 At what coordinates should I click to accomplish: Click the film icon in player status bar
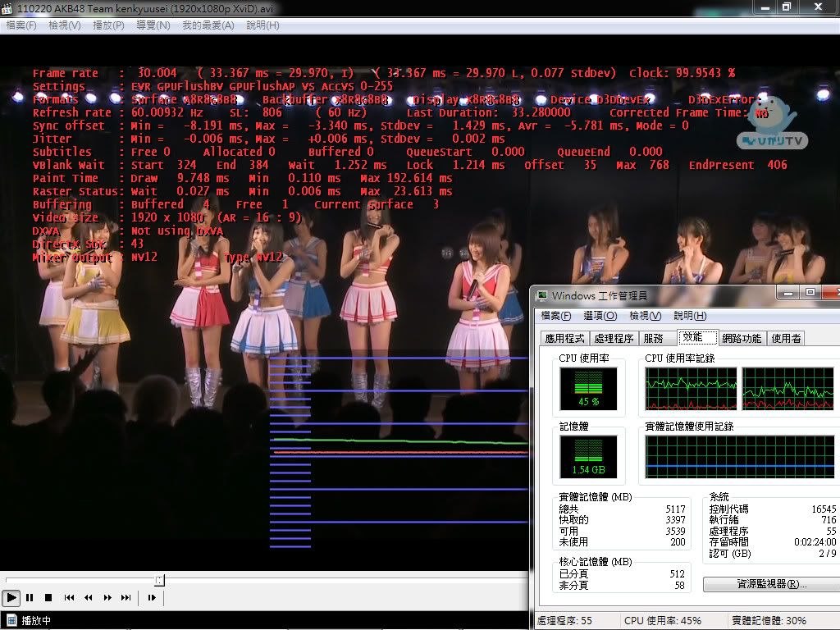click(x=11, y=621)
